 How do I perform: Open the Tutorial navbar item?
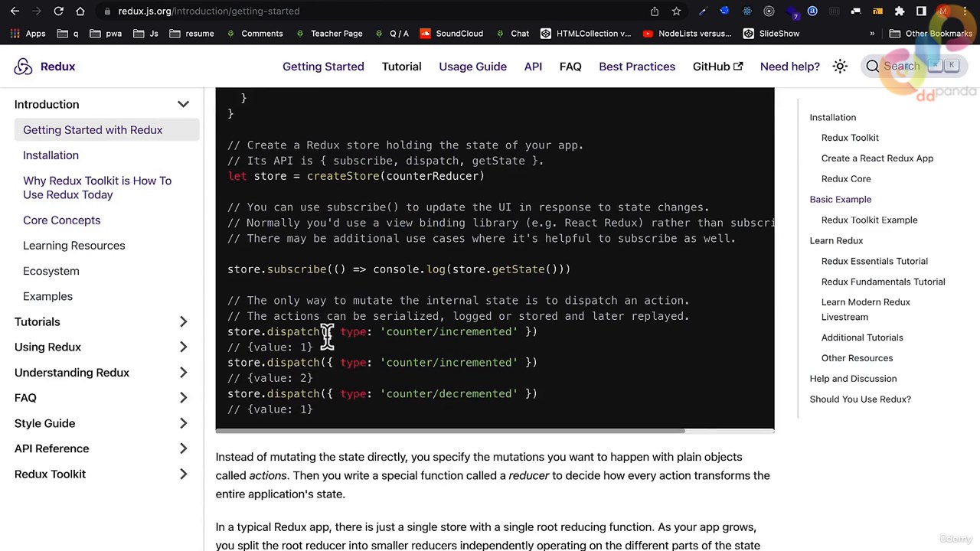[401, 67]
